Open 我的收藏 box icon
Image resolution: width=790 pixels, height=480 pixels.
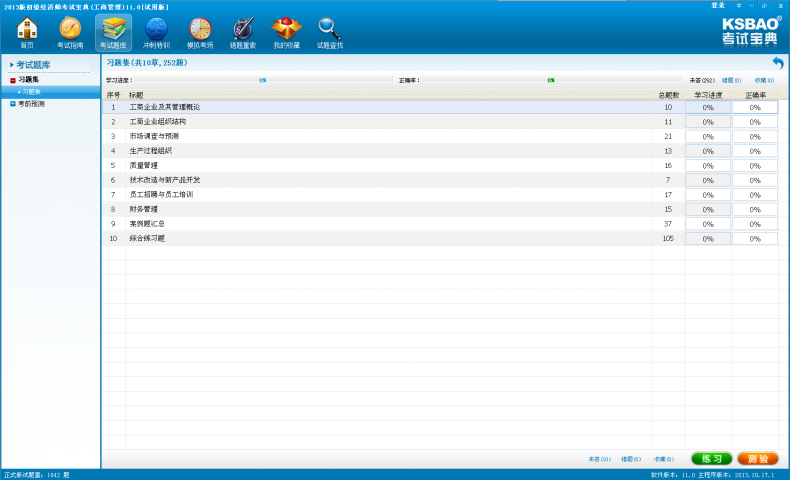point(286,32)
